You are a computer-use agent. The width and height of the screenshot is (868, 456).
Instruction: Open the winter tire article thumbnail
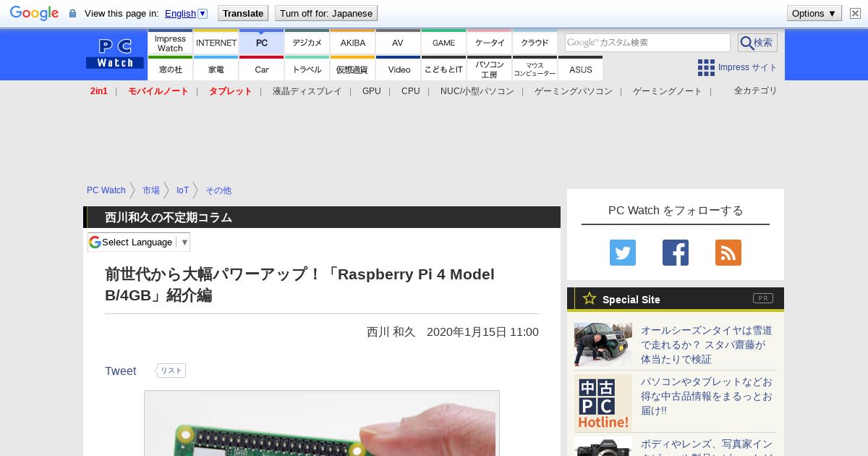click(603, 344)
